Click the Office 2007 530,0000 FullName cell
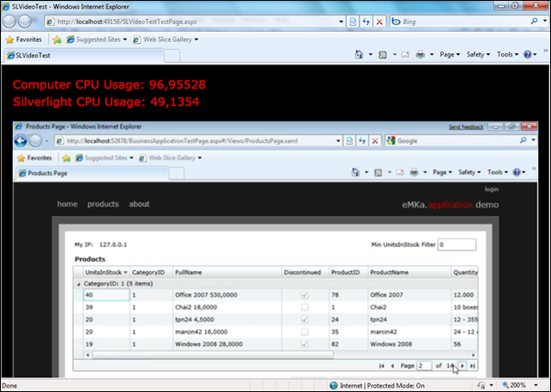Screen dimensions: 551x392 pyautogui.click(x=227, y=295)
